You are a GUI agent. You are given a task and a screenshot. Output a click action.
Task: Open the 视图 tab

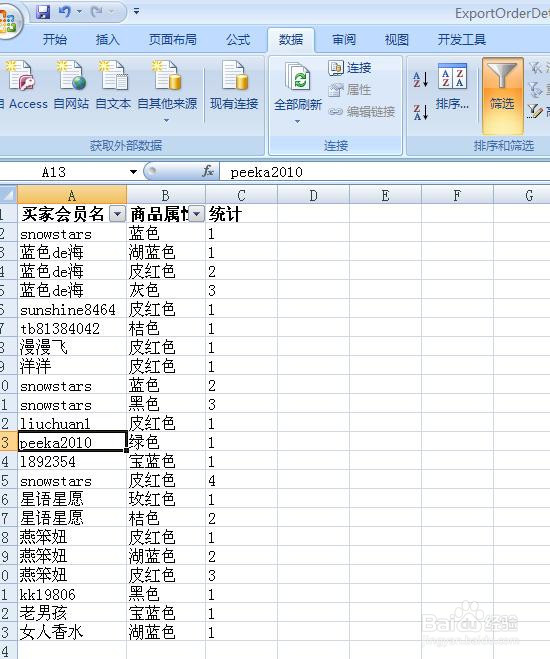click(x=397, y=40)
